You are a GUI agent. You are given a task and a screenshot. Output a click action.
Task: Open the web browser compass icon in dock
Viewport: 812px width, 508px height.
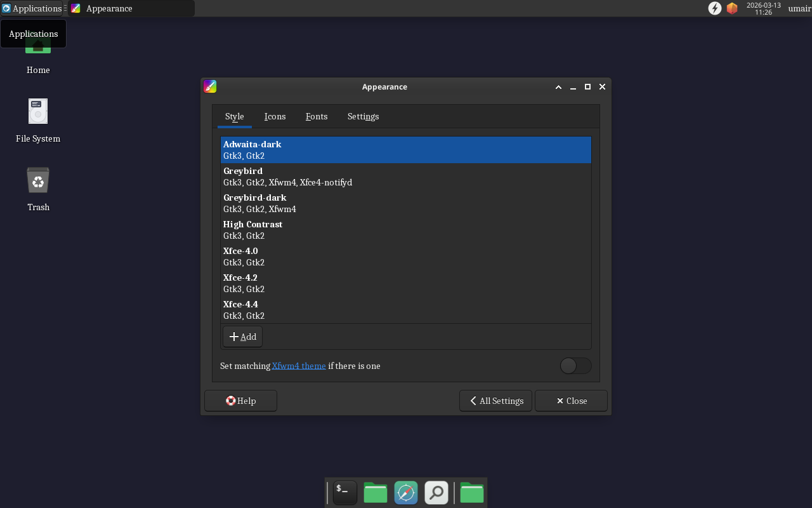pos(406,493)
